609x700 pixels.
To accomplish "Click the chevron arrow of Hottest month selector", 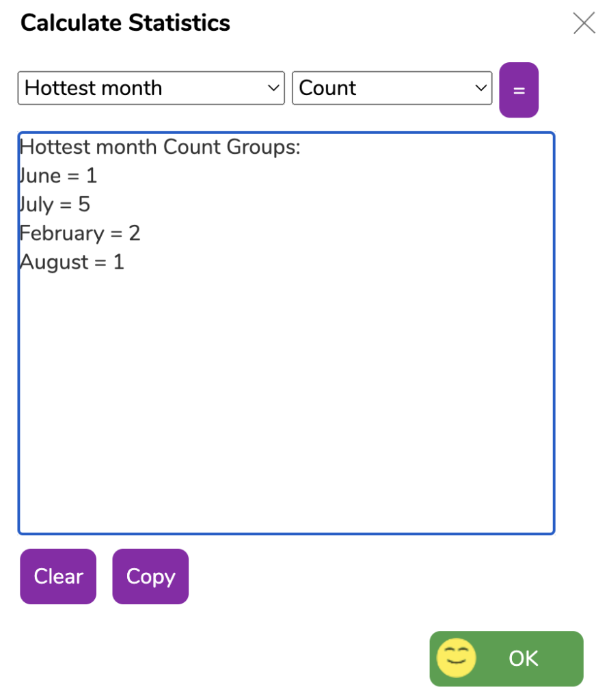I will pyautogui.click(x=273, y=88).
